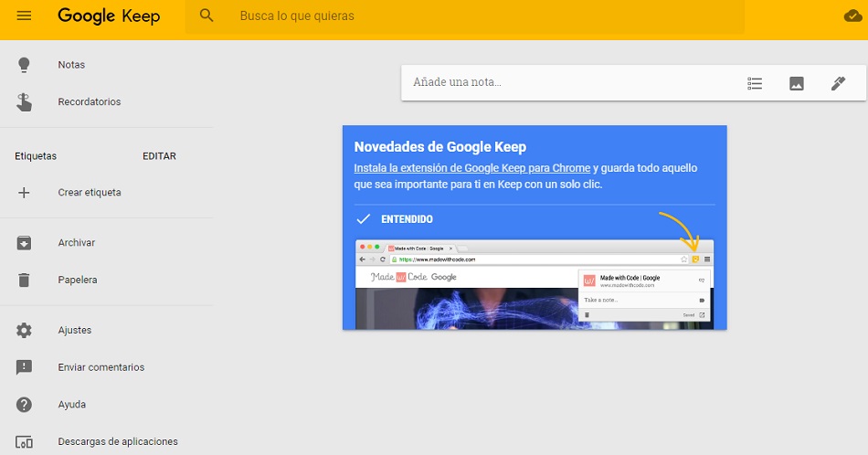
Task: Click the Chrome extension preview image
Action: pos(535,284)
